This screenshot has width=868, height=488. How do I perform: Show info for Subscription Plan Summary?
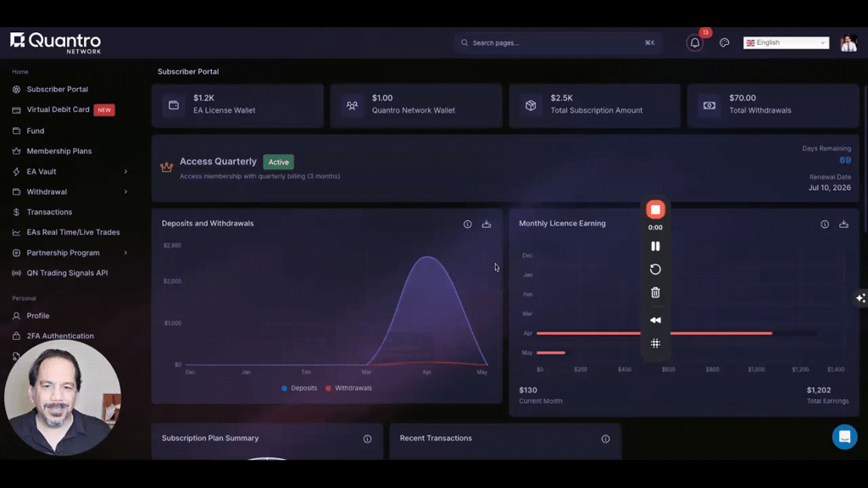click(368, 439)
